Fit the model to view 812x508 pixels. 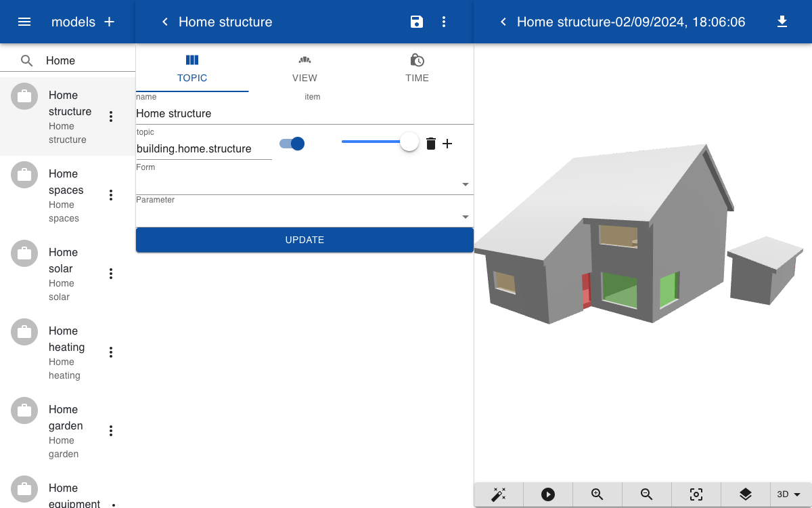696,494
